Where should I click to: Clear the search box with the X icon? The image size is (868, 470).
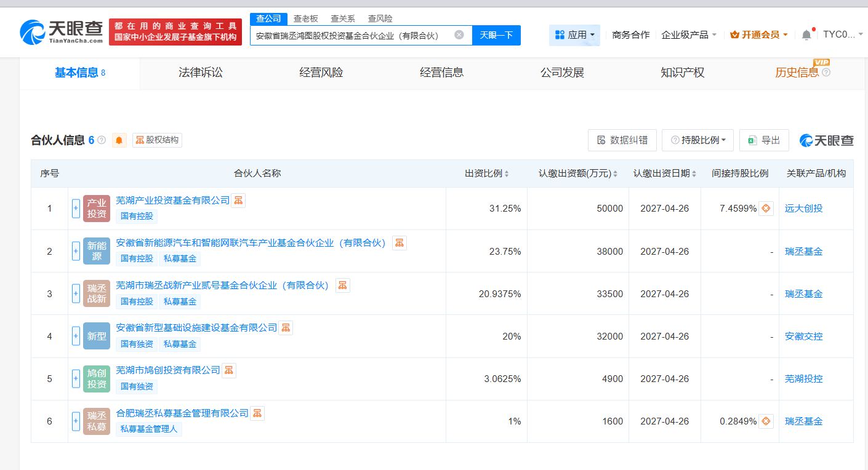(459, 35)
